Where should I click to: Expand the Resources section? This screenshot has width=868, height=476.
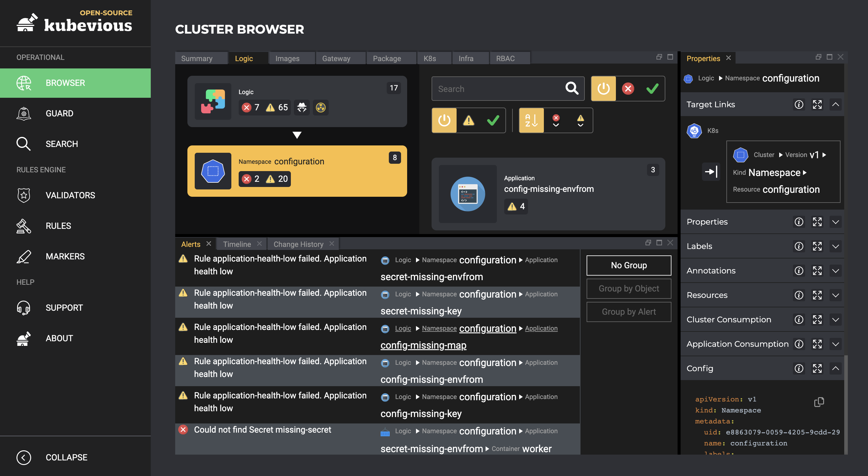836,295
